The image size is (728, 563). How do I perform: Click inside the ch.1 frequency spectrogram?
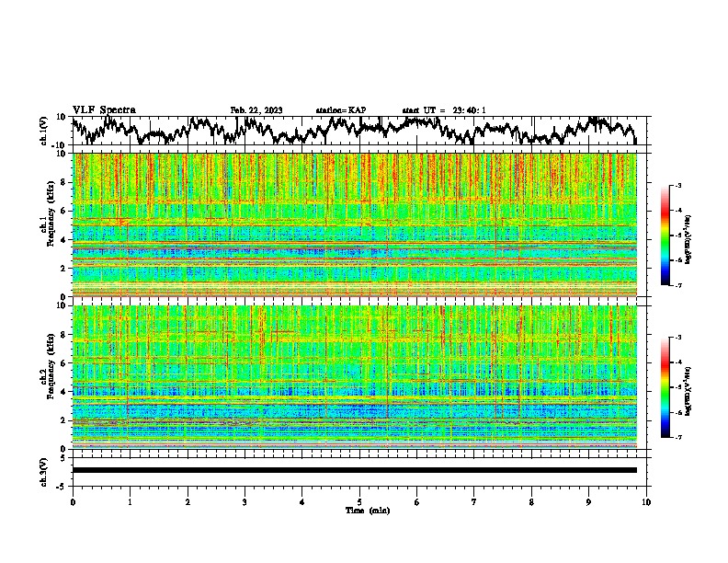tap(355, 224)
